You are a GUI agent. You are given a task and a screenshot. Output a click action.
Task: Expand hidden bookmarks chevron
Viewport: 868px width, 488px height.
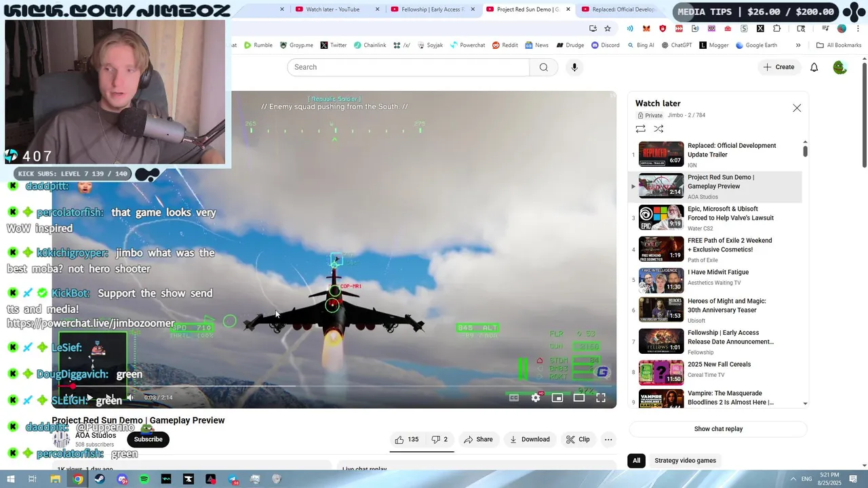coord(798,45)
